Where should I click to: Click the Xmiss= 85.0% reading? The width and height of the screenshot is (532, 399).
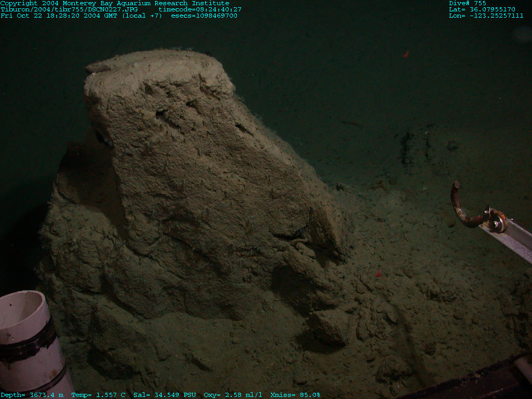(295, 395)
